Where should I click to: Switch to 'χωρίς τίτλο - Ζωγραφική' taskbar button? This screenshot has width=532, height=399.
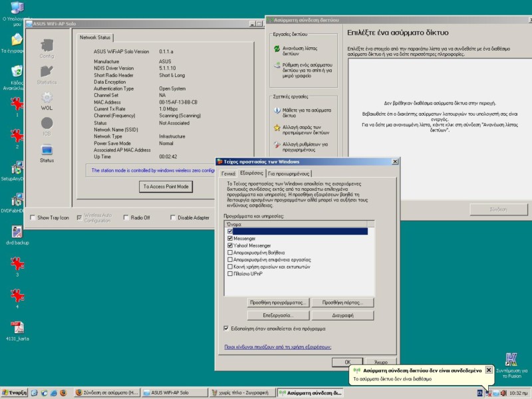pyautogui.click(x=243, y=393)
